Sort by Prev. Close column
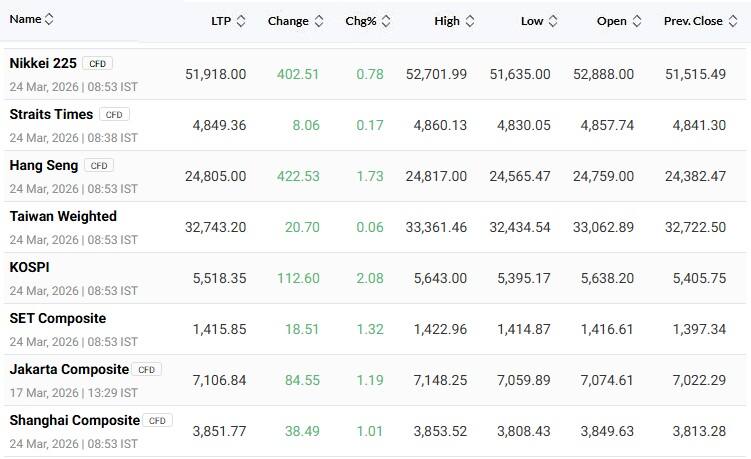751x459 pixels. (733, 21)
